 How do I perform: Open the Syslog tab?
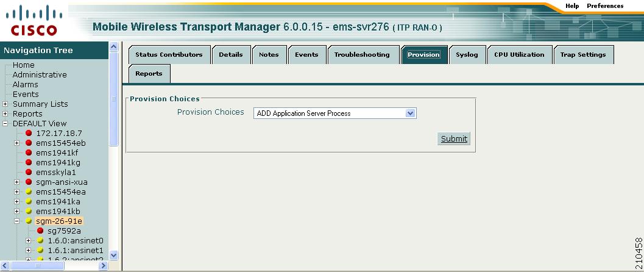[467, 55]
